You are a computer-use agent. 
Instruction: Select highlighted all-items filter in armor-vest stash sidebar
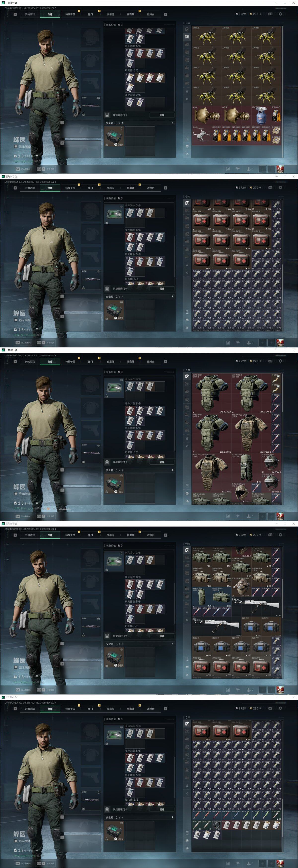tap(187, 376)
